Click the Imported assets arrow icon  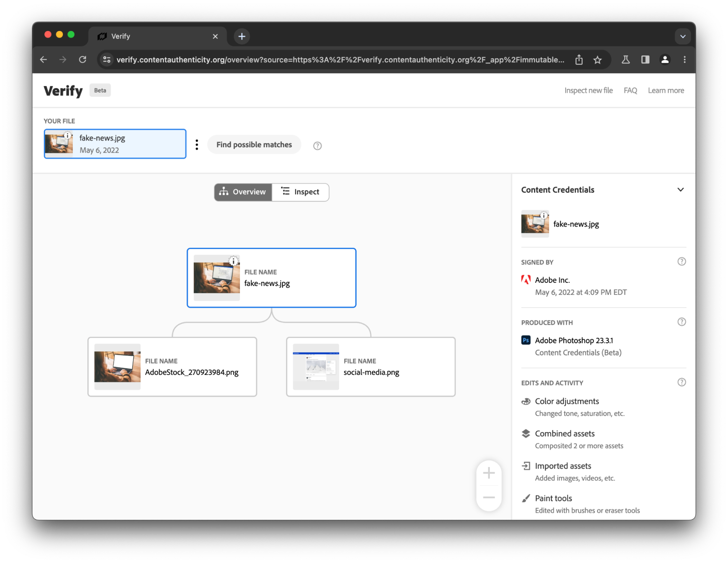526,466
